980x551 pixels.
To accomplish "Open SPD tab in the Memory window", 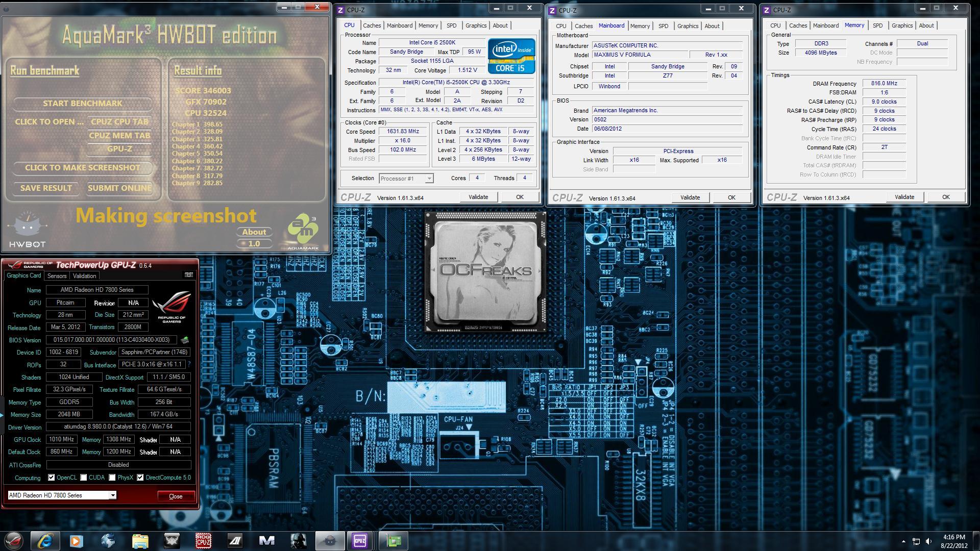I will point(877,26).
